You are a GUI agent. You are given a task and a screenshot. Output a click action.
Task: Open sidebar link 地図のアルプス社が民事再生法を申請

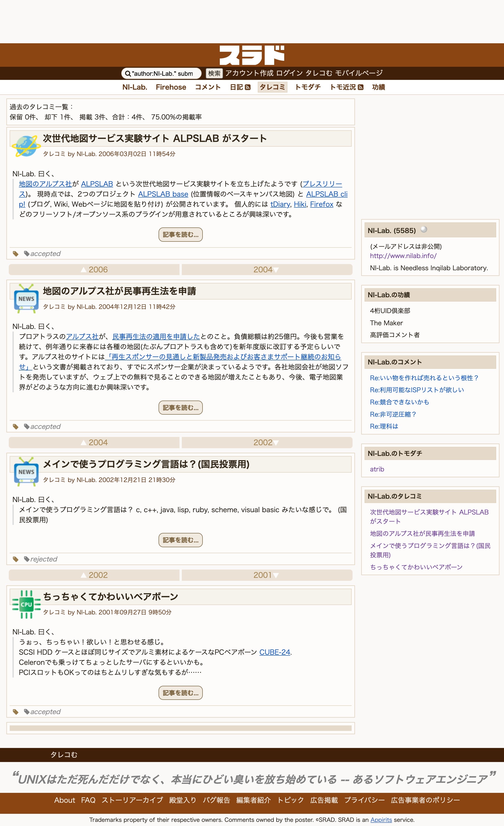coord(422,534)
